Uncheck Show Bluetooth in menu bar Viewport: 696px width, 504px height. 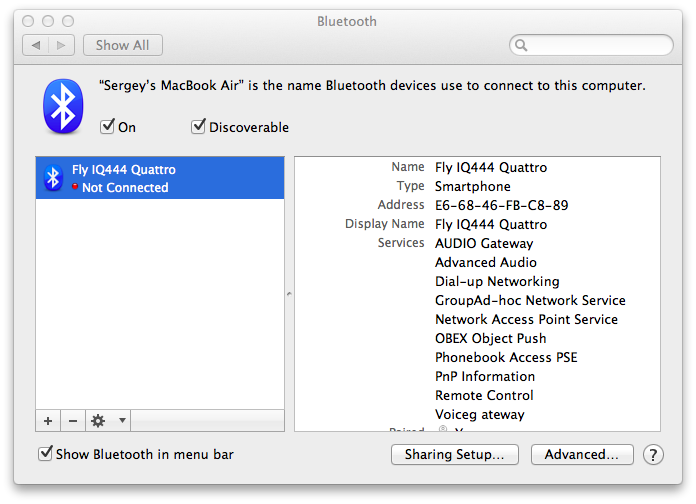point(45,454)
